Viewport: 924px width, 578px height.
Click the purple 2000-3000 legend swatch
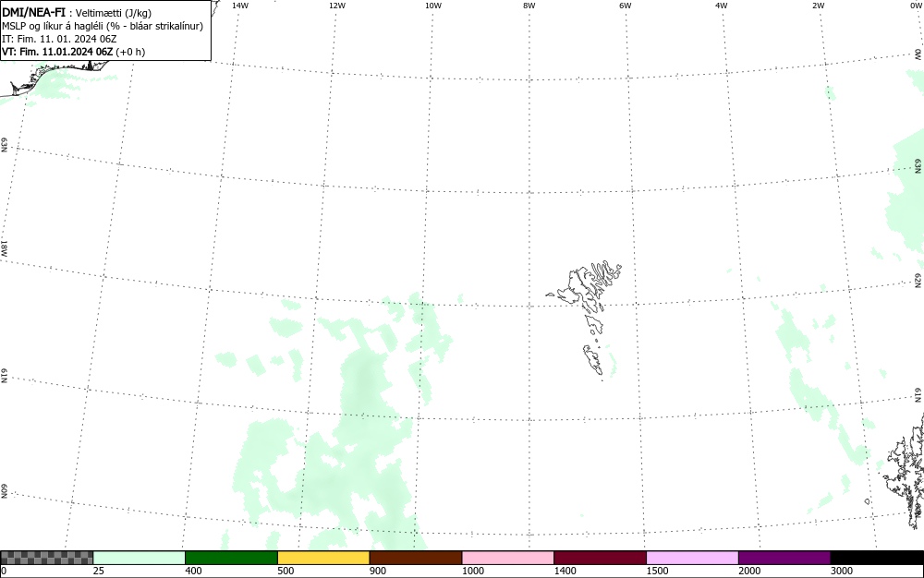point(784,558)
